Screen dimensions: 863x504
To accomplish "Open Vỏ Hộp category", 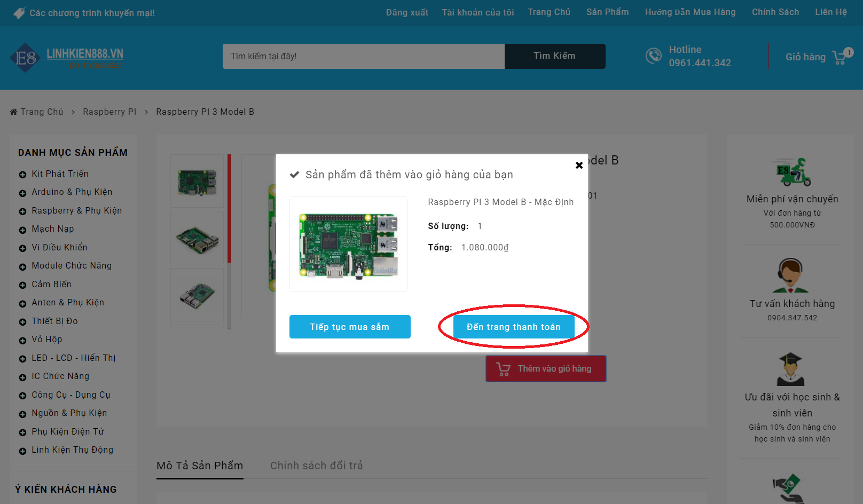I will (47, 340).
